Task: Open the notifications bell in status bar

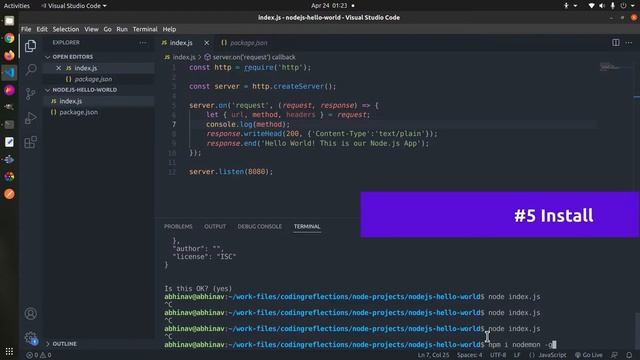Action: pyautogui.click(x=629, y=355)
